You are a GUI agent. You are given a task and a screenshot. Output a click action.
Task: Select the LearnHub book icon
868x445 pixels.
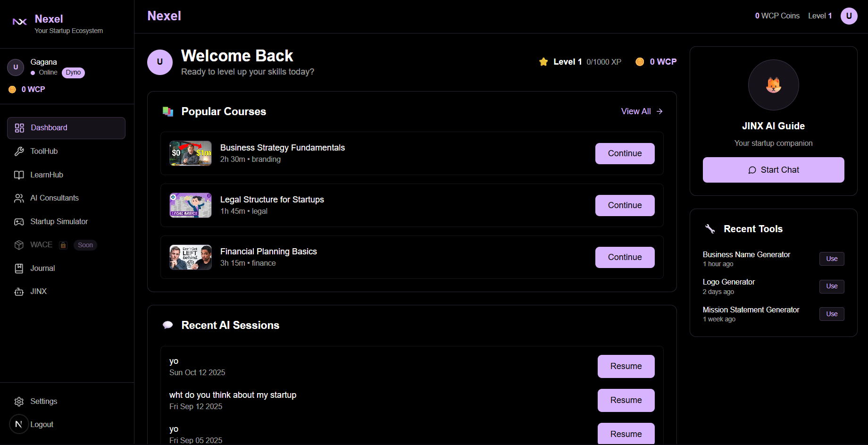[x=19, y=175]
